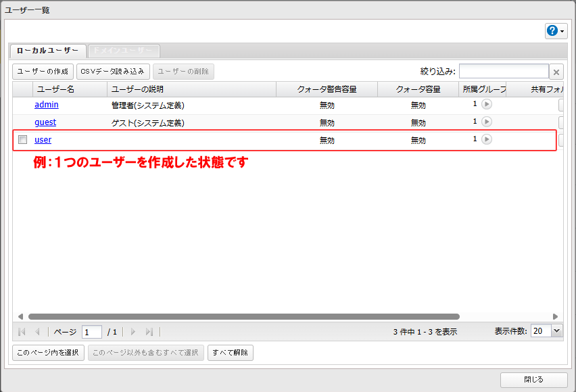This screenshot has width=576, height=392.
Task: Switch to ドメインユーザー tab
Action: coord(124,51)
